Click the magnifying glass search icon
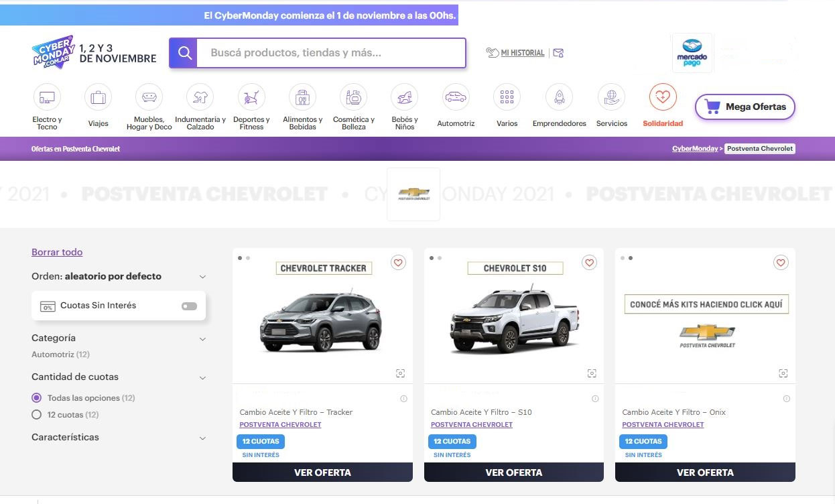Viewport: 835px width, 504px height. (184, 53)
